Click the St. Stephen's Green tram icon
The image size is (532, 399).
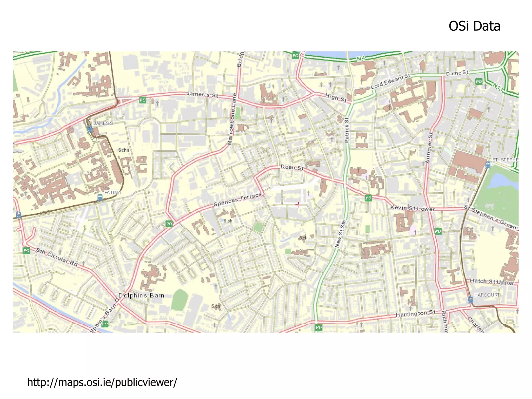[x=488, y=165]
